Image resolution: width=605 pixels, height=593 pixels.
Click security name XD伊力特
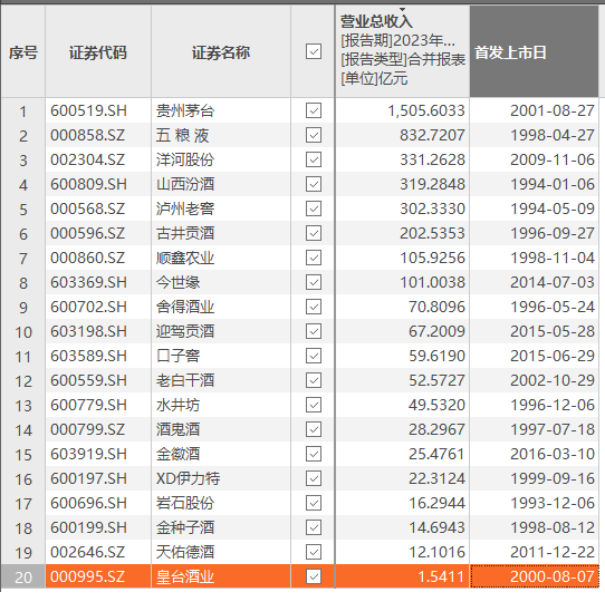188,478
